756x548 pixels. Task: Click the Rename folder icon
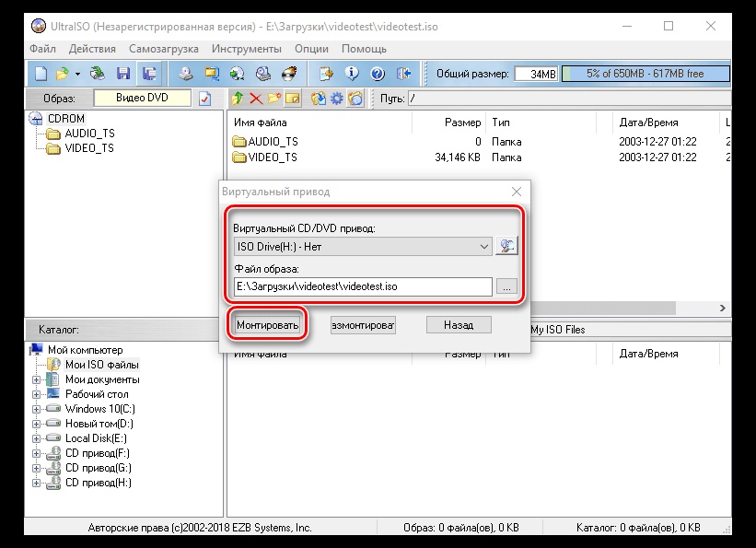(x=293, y=99)
